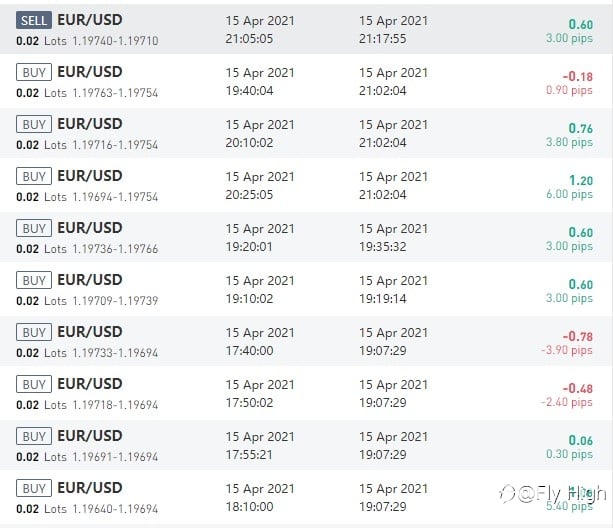Click BUY badge of trade opened 19:40:04

point(34,72)
